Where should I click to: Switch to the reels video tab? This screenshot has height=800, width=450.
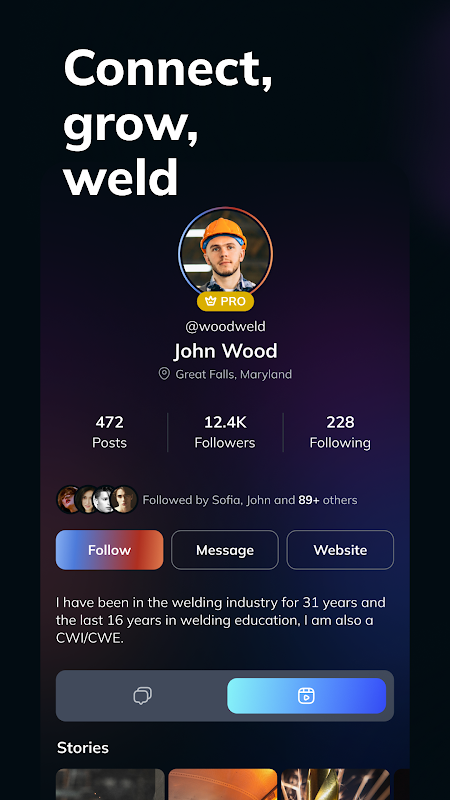(x=306, y=696)
